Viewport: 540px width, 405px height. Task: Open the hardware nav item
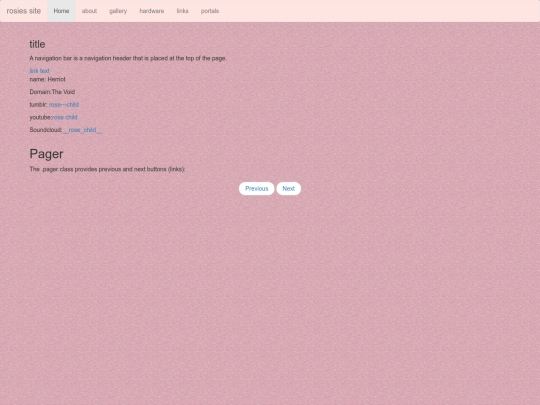152,11
